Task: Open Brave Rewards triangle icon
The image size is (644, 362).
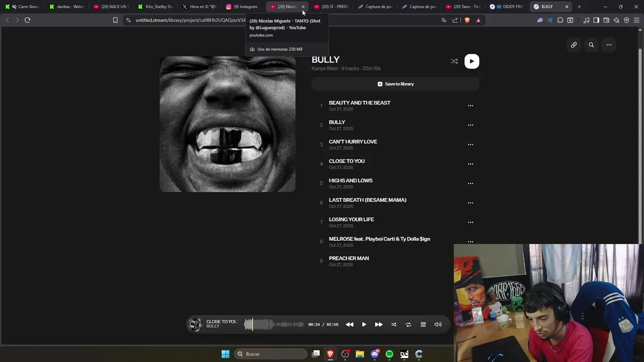Action: (x=478, y=20)
